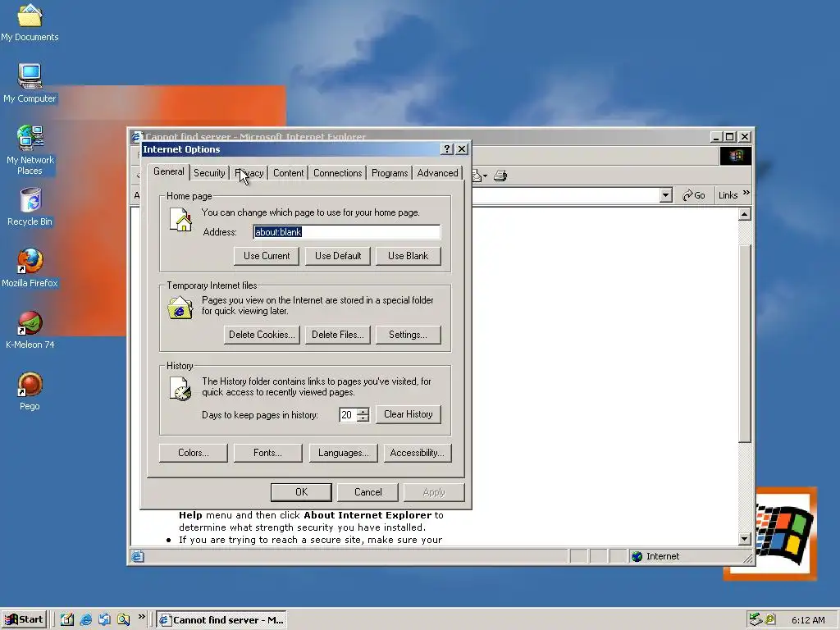Image resolution: width=840 pixels, height=630 pixels.
Task: Click the help question mark button in Internet Options
Action: point(447,149)
